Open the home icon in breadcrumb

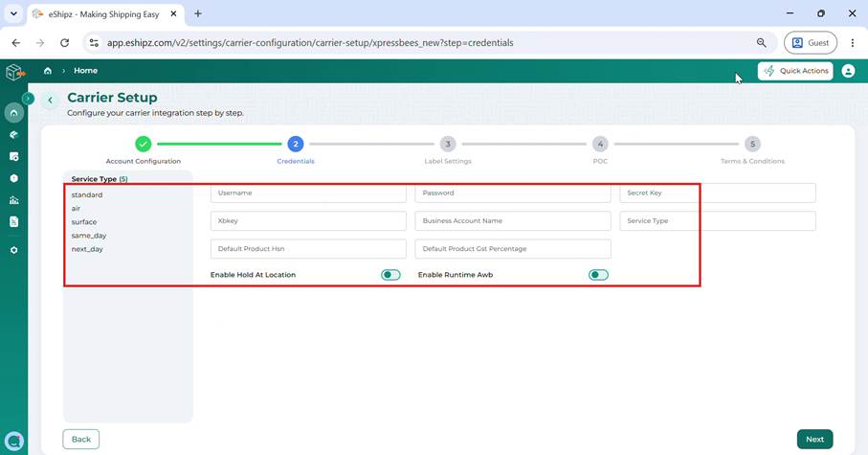[x=48, y=71]
